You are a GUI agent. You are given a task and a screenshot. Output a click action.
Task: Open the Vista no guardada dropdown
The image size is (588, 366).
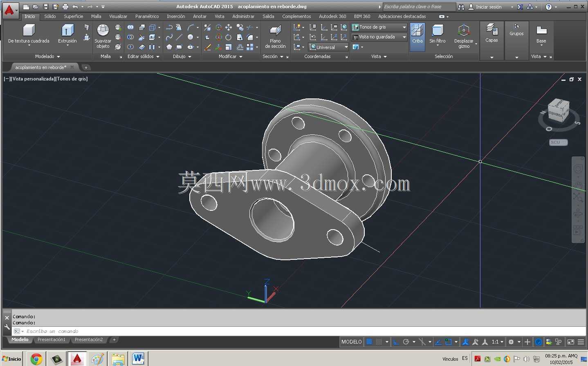tap(379, 37)
